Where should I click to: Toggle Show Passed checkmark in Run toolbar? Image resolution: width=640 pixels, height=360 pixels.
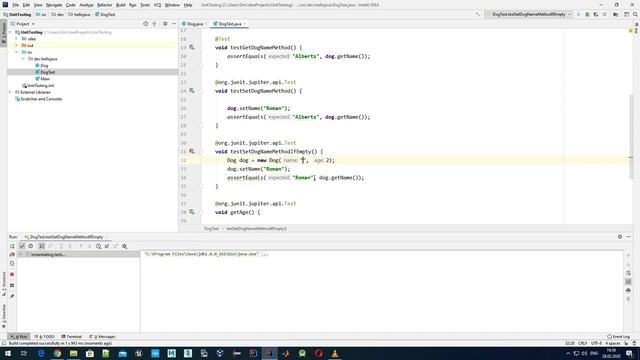(22, 246)
